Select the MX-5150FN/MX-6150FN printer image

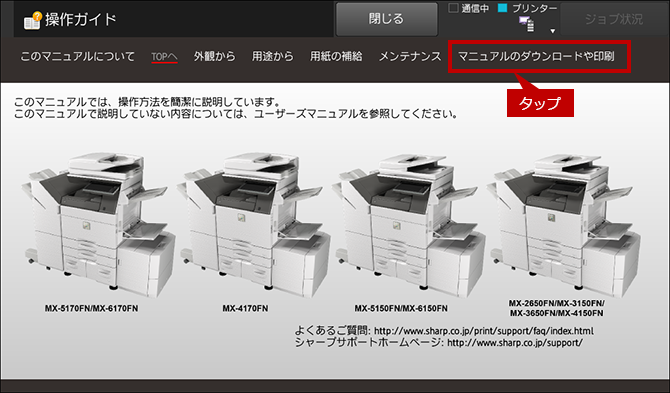(x=409, y=225)
